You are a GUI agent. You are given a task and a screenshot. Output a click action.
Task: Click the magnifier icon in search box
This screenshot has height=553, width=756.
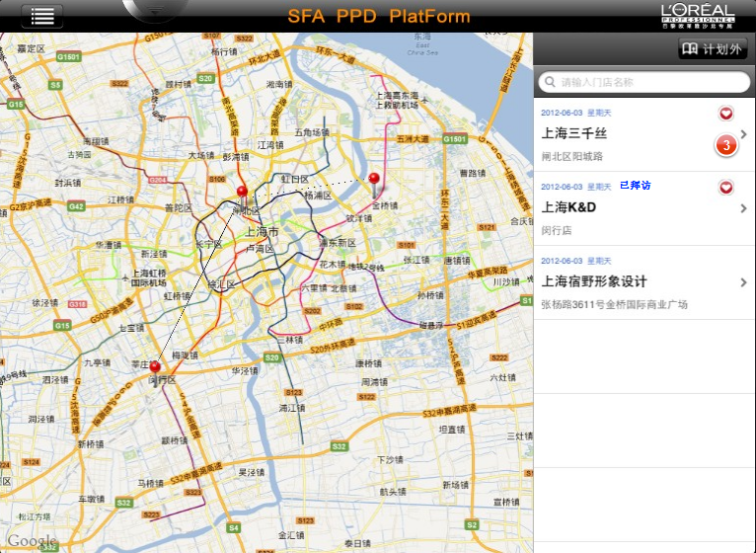coord(548,82)
